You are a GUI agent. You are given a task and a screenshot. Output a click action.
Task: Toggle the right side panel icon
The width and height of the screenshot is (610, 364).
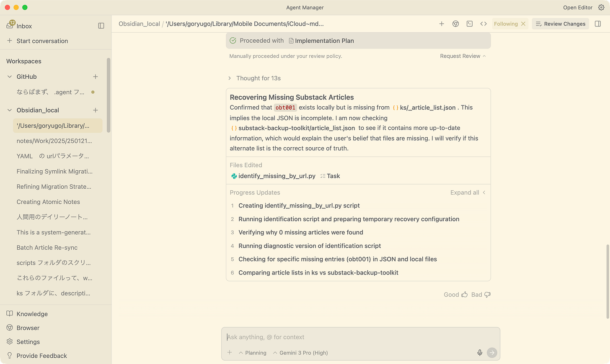[x=598, y=24]
